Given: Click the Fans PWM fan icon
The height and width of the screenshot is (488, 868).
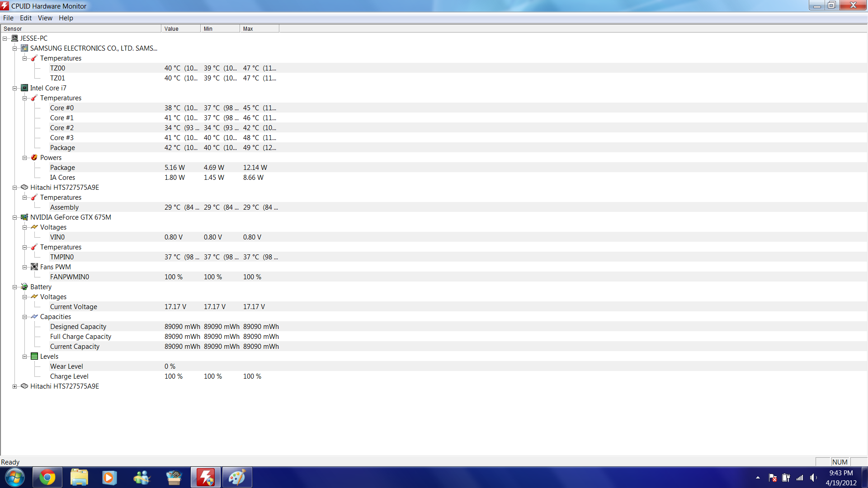Looking at the screenshot, I should click(34, 267).
